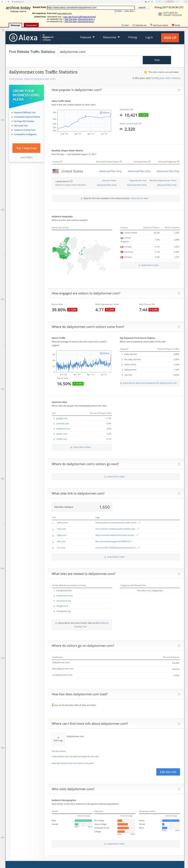This screenshot has width=188, height=868.
Task: Open Find similar sites to dailystormer.com link
Action: click(x=32, y=79)
